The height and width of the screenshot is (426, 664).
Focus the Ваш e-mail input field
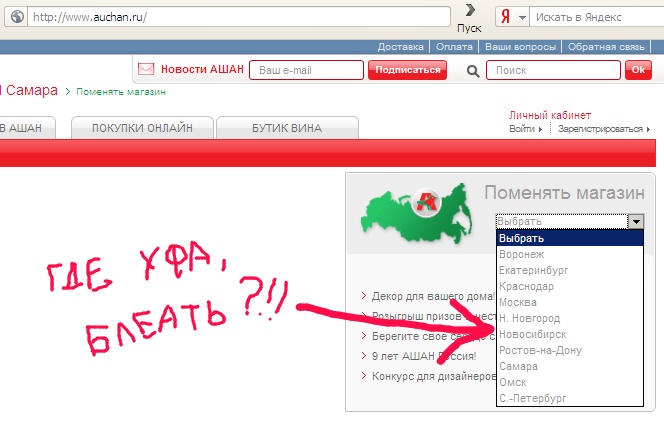306,70
